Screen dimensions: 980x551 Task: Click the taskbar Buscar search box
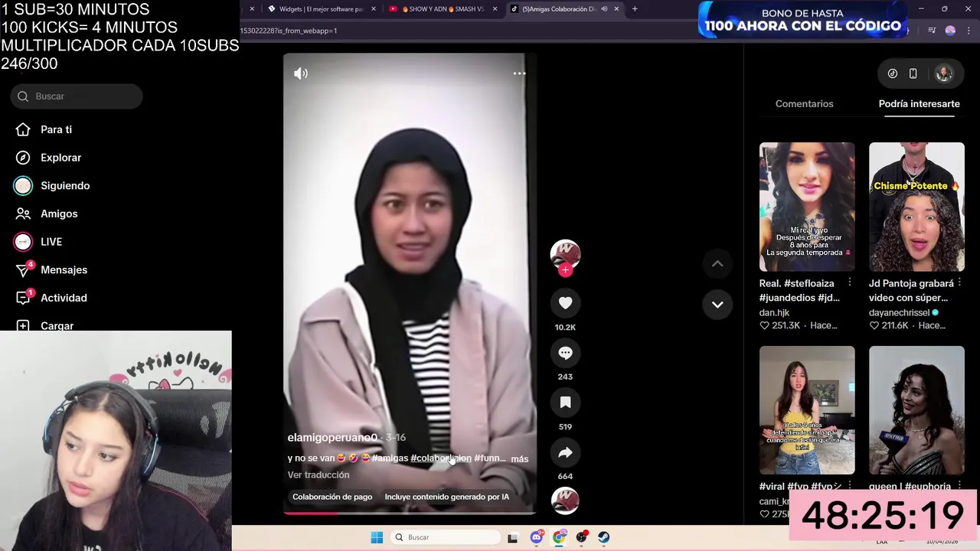[444, 537]
